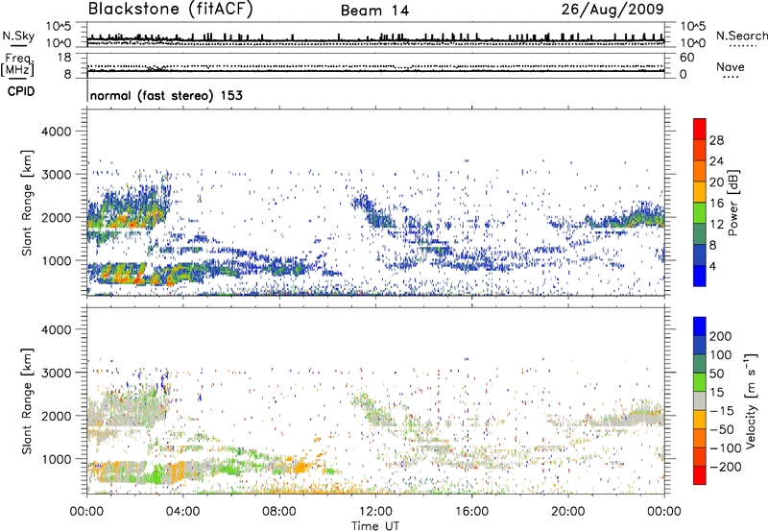Click the Time UT axis label
This screenshot has height=532, width=768.
[x=375, y=526]
